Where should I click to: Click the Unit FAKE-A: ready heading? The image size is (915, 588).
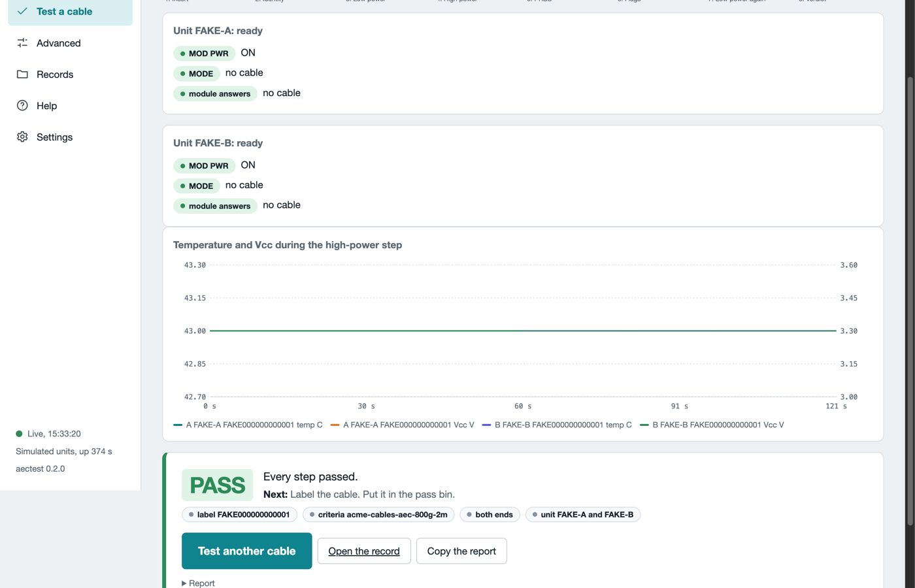click(x=218, y=31)
